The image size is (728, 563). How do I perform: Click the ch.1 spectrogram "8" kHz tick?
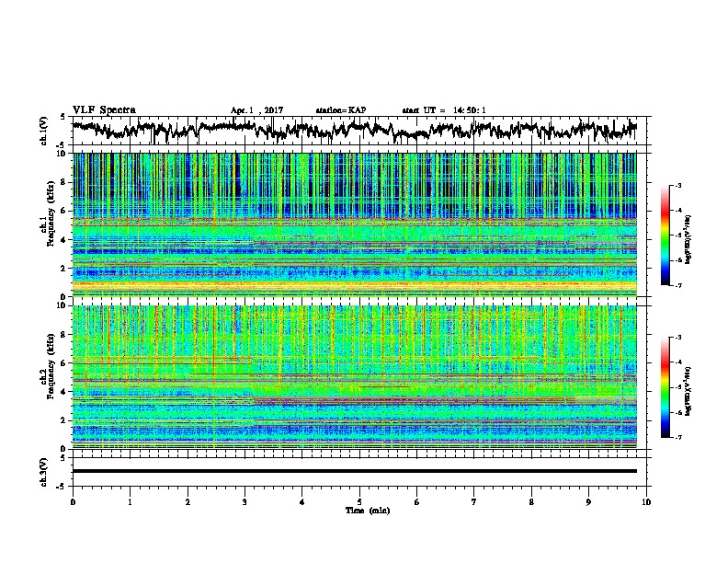pos(64,182)
